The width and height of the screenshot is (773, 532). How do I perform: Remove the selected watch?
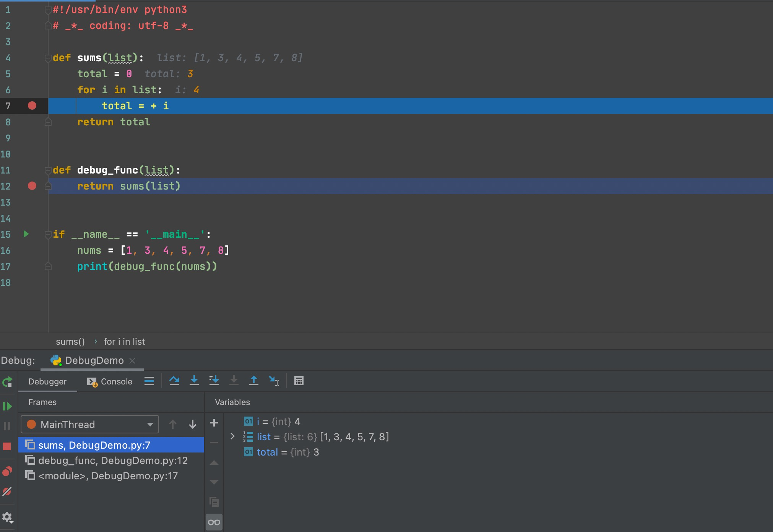point(214,443)
